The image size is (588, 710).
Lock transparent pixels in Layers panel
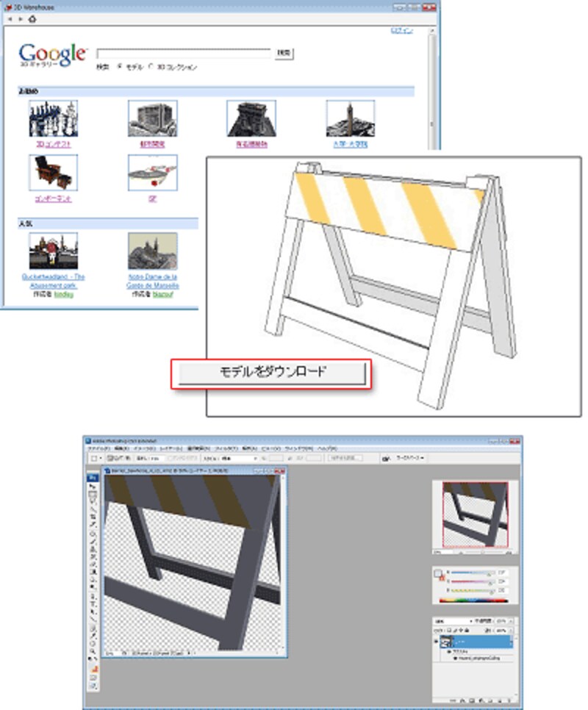[450, 631]
